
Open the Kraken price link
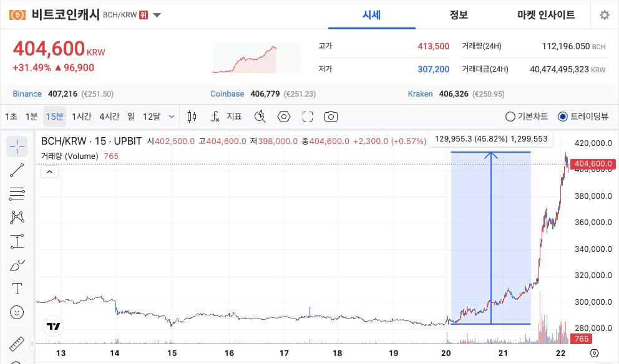[420, 94]
